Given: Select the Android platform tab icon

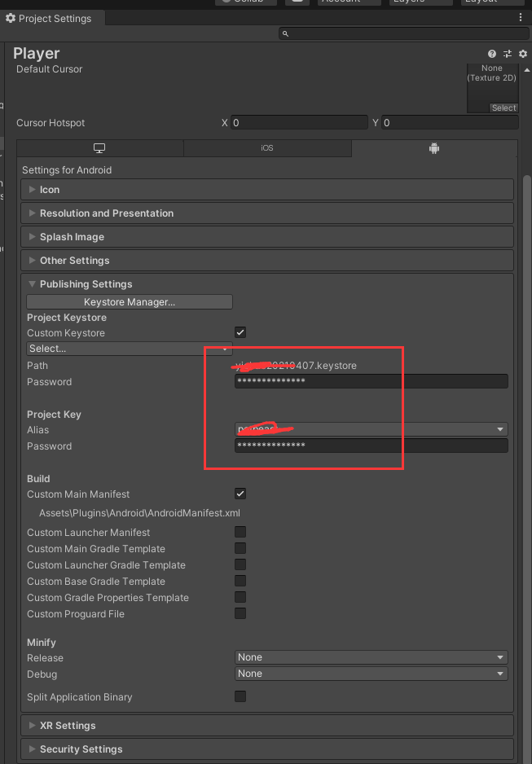Looking at the screenshot, I should [434, 148].
